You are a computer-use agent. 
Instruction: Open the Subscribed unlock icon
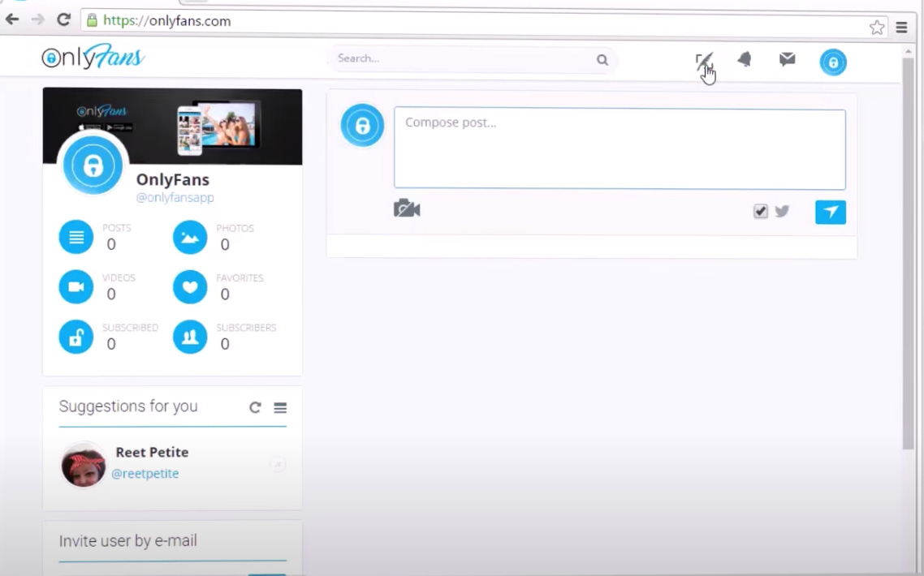[76, 337]
